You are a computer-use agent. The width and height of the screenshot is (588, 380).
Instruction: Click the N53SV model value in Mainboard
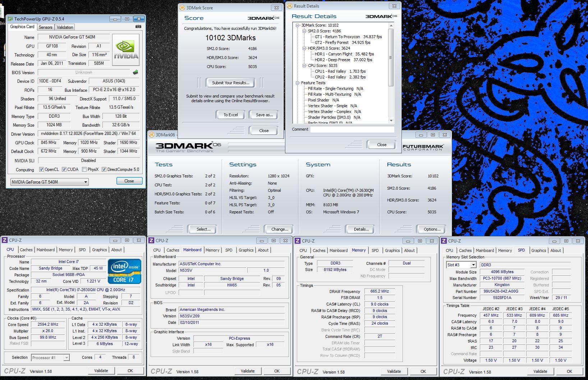click(212, 270)
